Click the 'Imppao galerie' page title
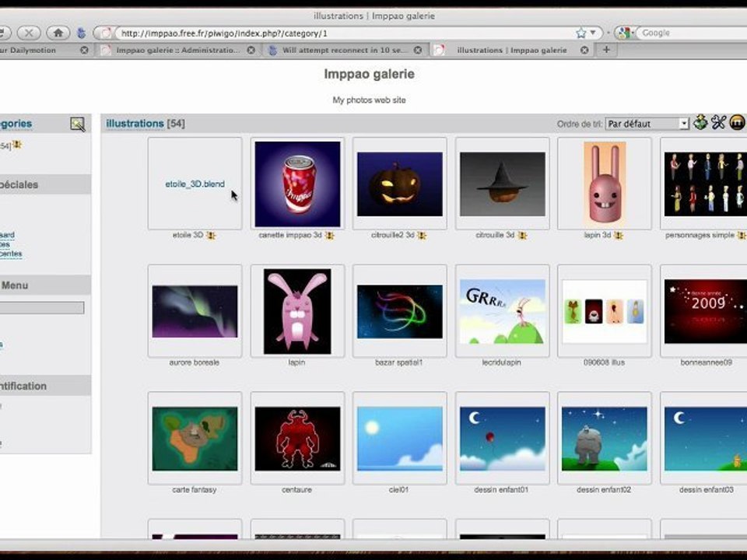The image size is (747, 560). click(369, 74)
